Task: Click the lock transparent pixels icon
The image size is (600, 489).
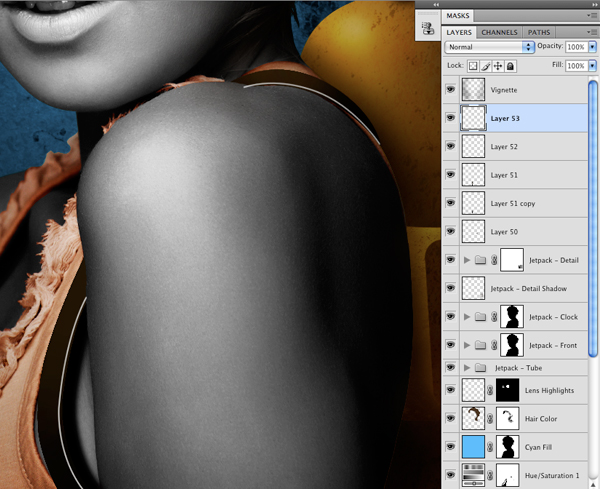Action: 473,66
